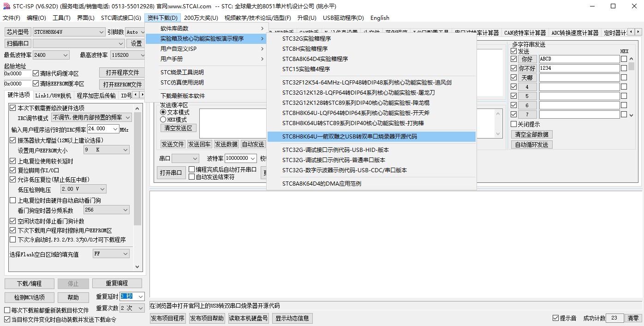Viewport: 644px width, 326px height.
Task: Toggle 振荡器放大增益 checkbox
Action: (x=13, y=140)
